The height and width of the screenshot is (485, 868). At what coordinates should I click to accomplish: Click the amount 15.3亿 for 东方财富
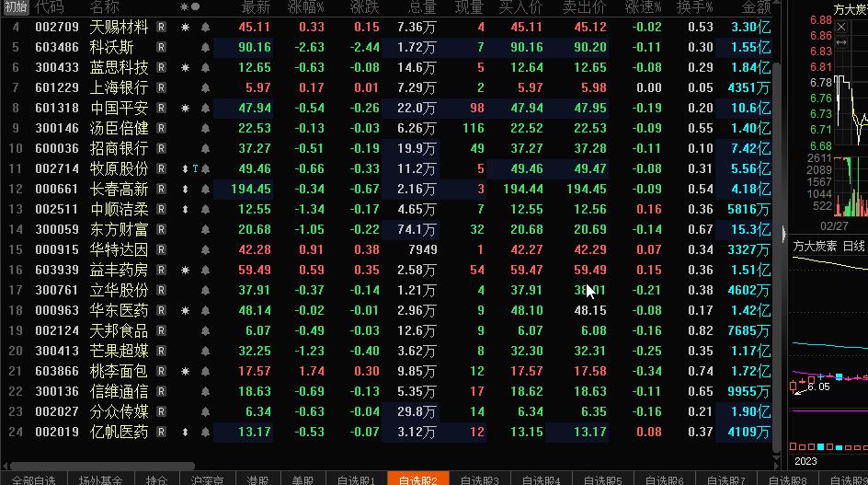[750, 229]
